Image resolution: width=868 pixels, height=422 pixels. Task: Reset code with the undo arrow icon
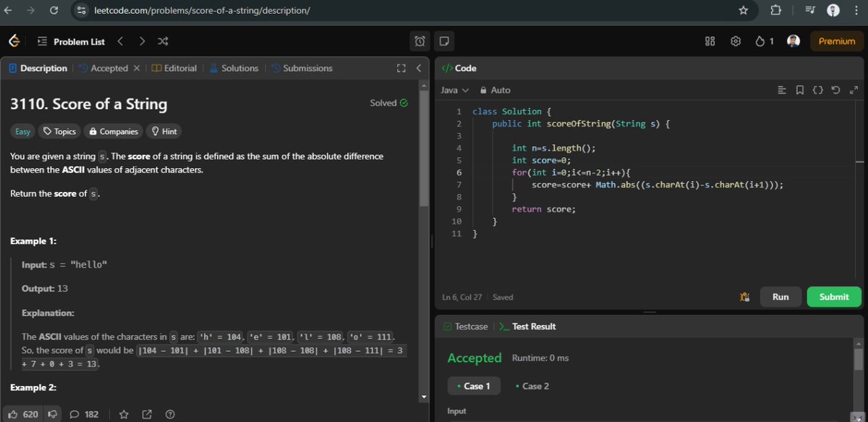pos(836,90)
